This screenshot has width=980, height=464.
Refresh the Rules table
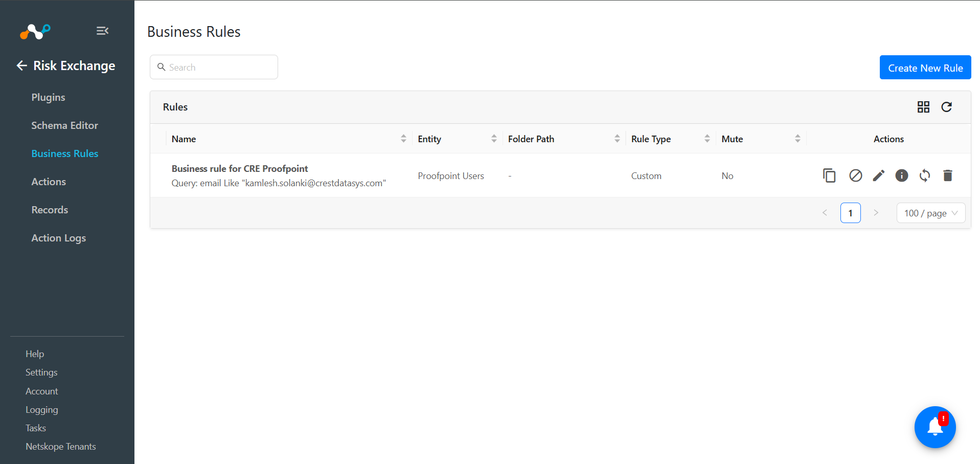(946, 107)
